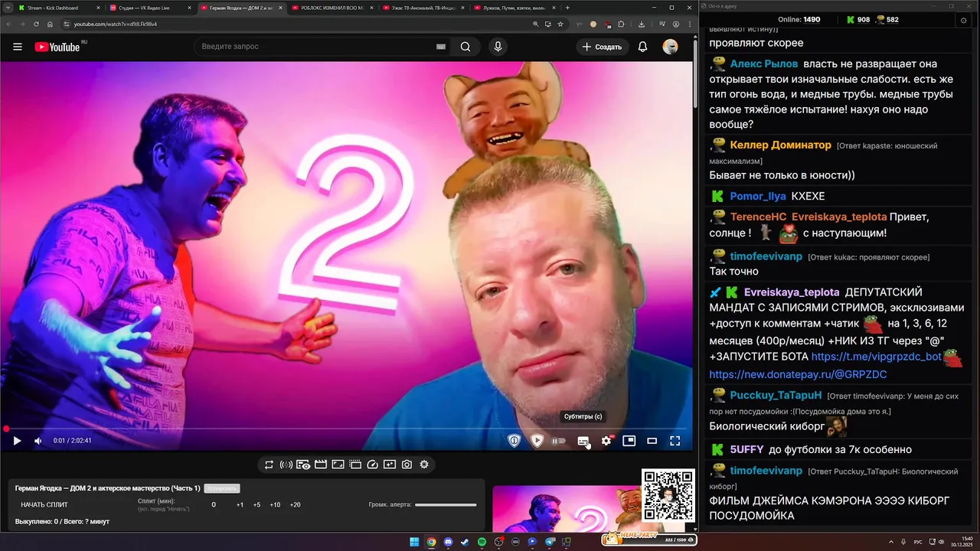Bookmark this page with star icon

point(560,24)
